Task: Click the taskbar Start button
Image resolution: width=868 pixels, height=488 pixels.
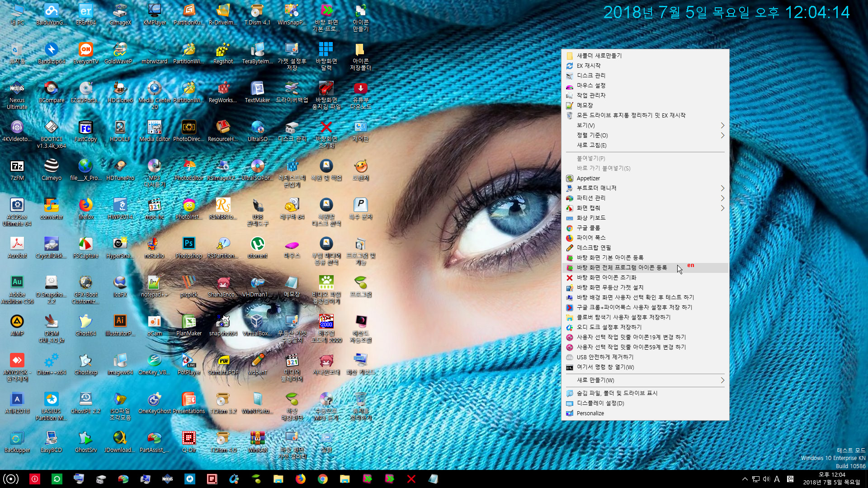Action: [11, 479]
